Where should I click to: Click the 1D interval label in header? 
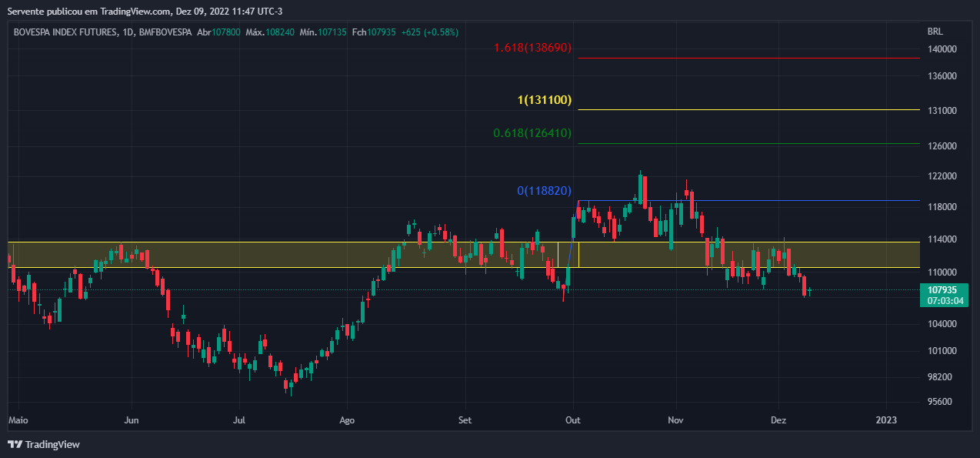128,32
